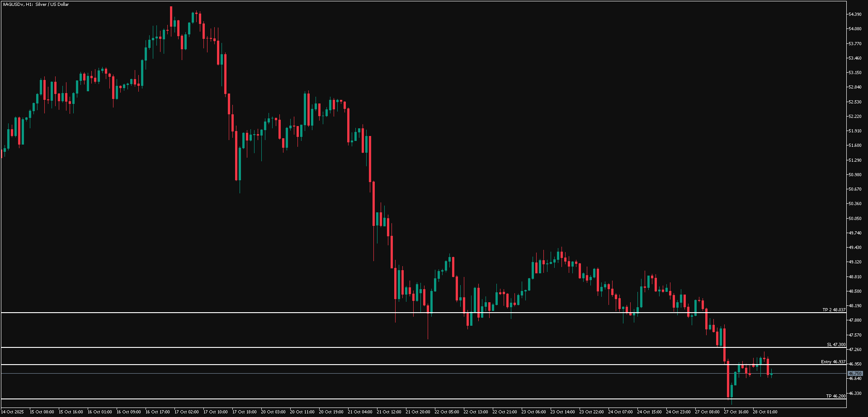The width and height of the screenshot is (868, 417).
Task: Click the 47.570 price axis label
Action: tap(855, 335)
